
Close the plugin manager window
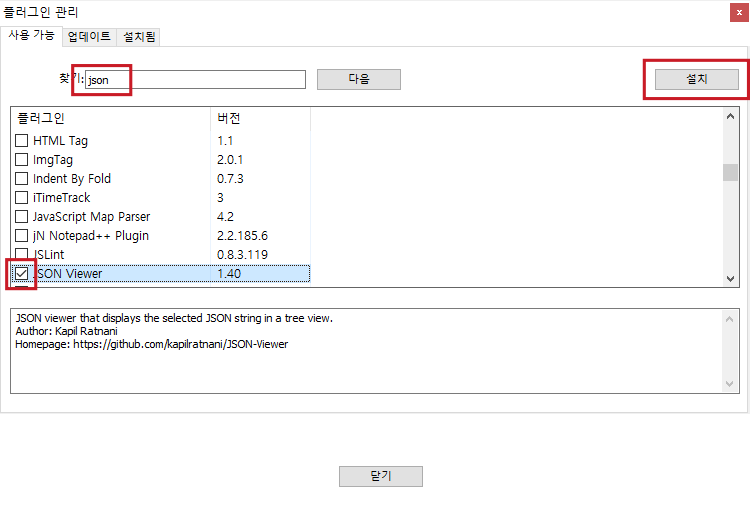coord(739,13)
